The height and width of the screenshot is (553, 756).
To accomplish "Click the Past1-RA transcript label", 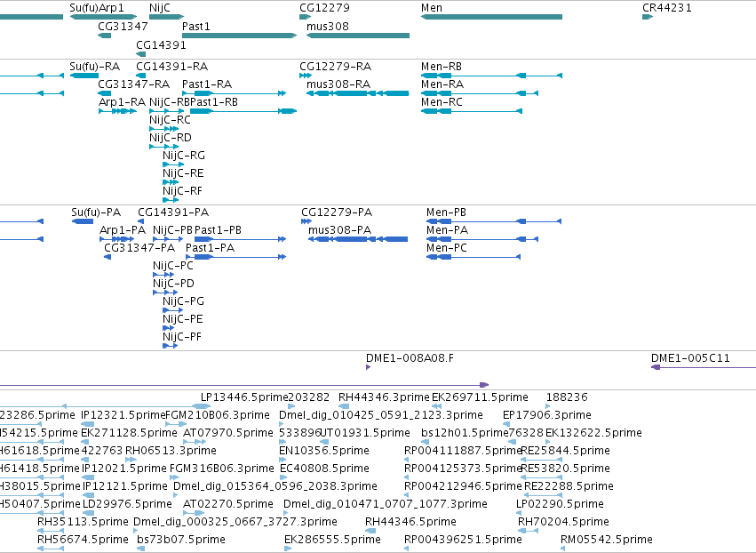I will (x=207, y=84).
